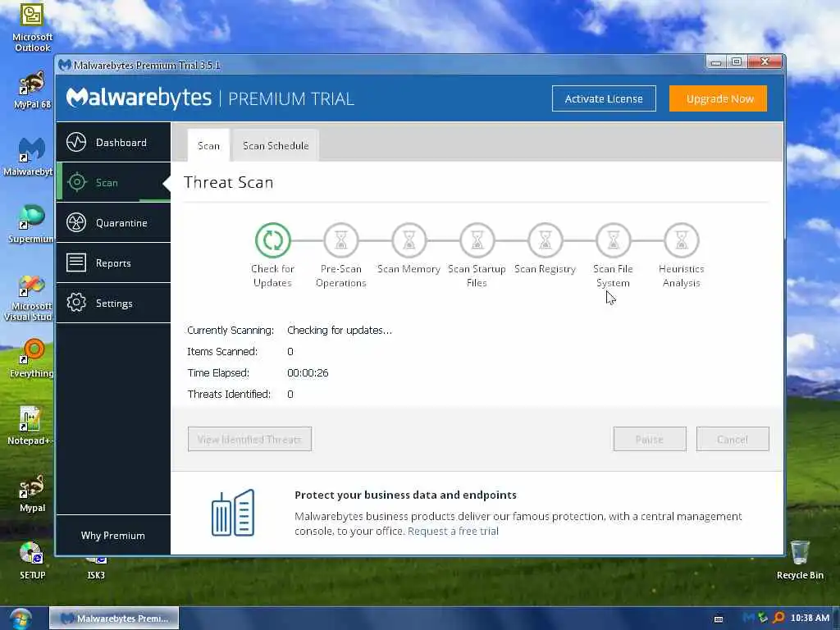The image size is (840, 630).
Task: Click the business buildings icon in banner
Action: [x=233, y=513]
